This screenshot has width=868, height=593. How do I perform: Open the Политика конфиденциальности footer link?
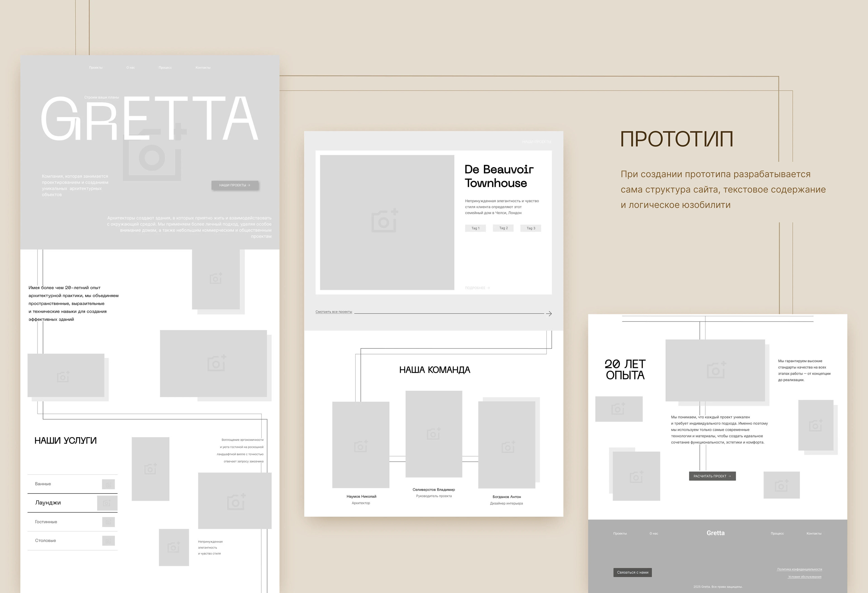pos(799,569)
